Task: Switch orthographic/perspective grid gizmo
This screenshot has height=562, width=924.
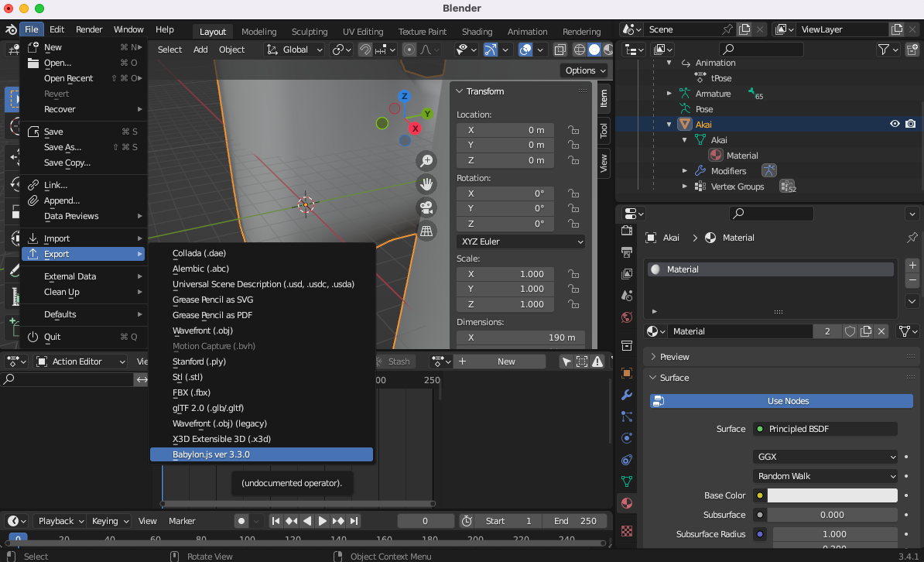Action: tap(426, 231)
